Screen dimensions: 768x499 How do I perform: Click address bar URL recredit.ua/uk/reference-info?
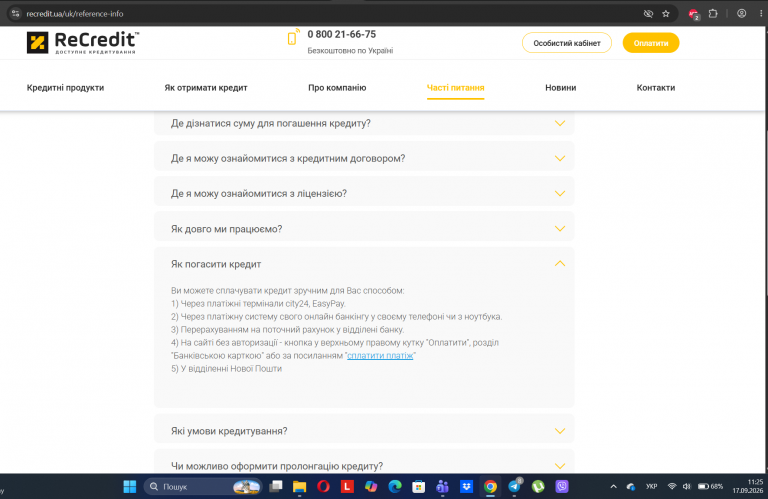[75, 14]
